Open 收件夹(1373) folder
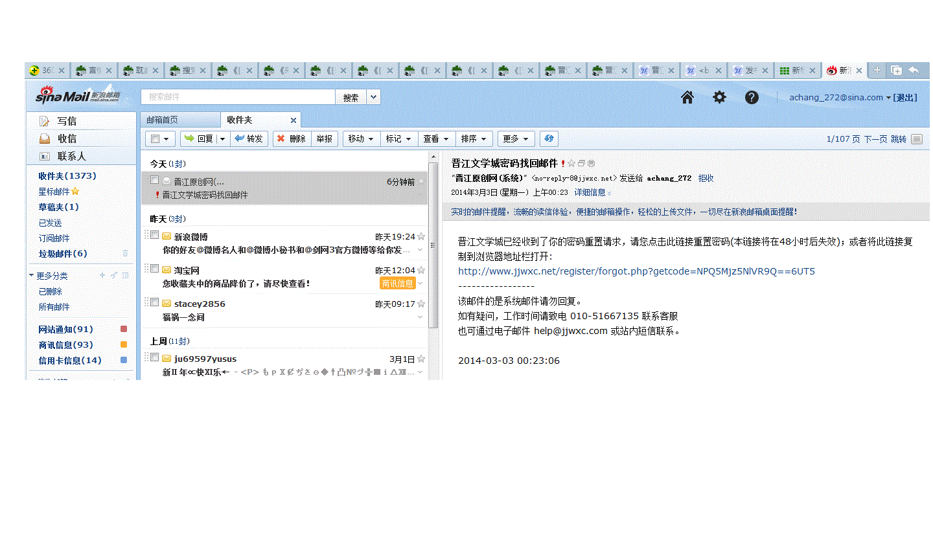The width and height of the screenshot is (933, 560). (67, 175)
